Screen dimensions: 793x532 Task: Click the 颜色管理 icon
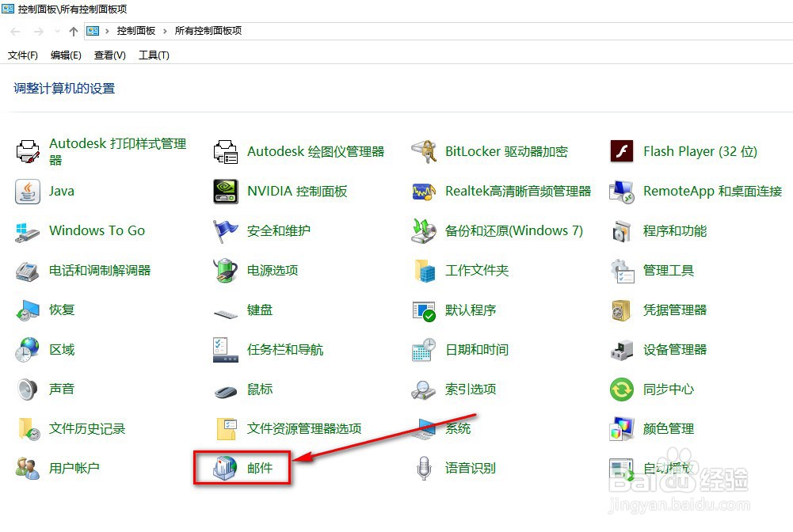[622, 429]
